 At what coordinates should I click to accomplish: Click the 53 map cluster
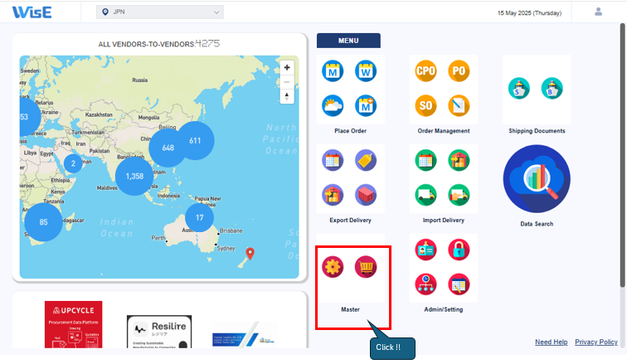click(x=28, y=117)
